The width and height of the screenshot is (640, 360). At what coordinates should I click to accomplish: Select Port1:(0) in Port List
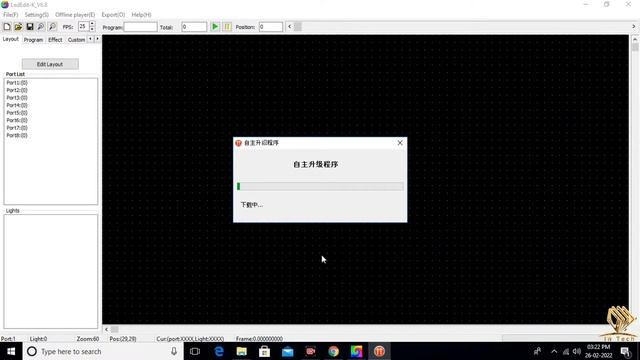tap(17, 82)
